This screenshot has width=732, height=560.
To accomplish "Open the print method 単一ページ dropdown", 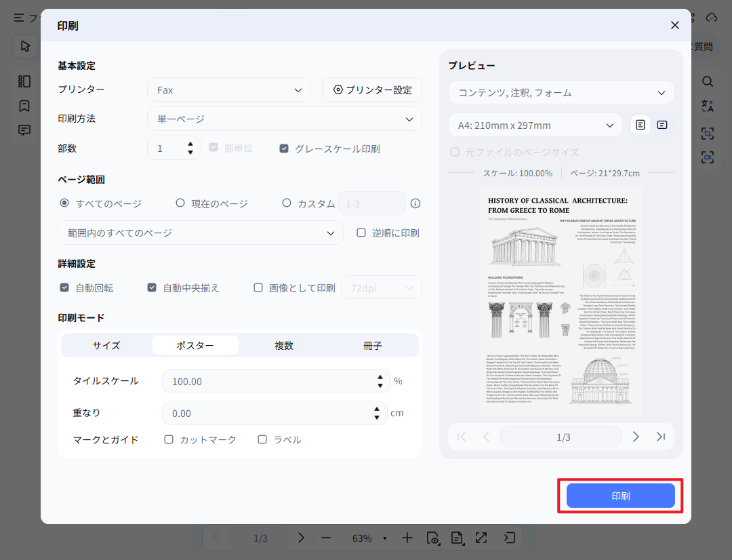I will [x=284, y=119].
